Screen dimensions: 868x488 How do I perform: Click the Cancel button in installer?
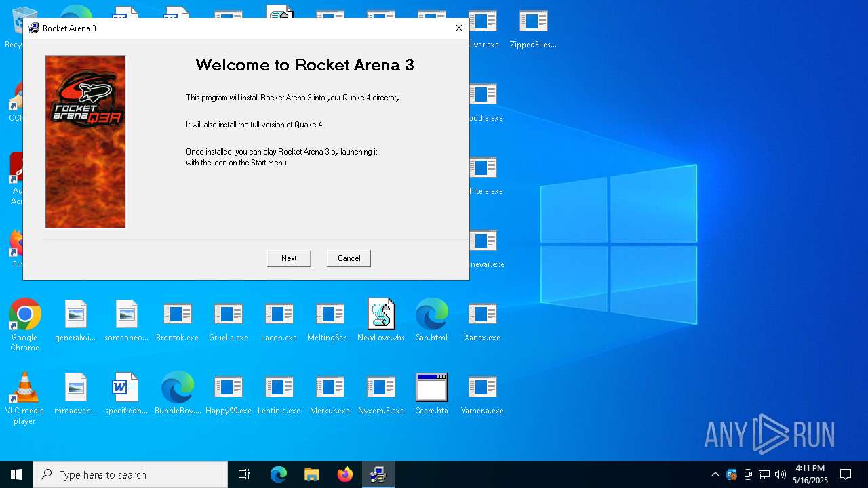[349, 258]
